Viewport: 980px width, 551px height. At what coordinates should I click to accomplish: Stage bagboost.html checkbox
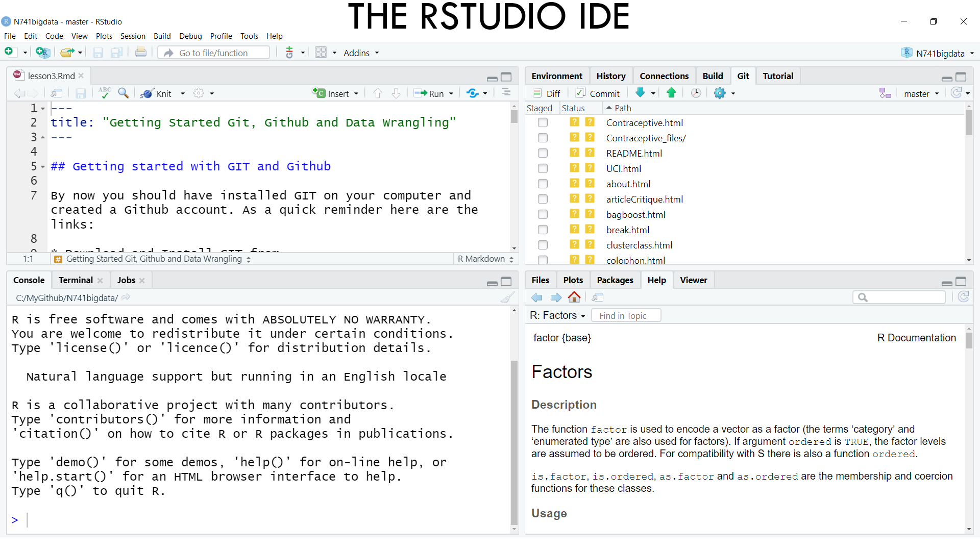543,214
